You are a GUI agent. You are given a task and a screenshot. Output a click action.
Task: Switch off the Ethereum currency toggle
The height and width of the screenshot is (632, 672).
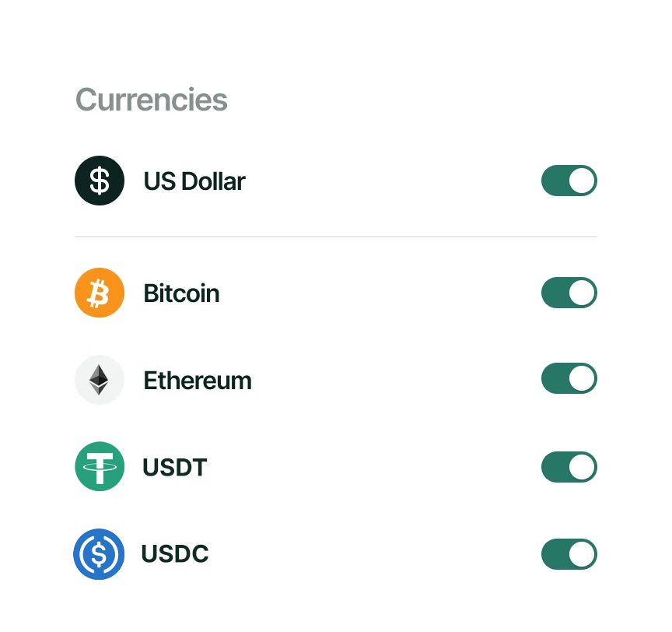(x=569, y=380)
